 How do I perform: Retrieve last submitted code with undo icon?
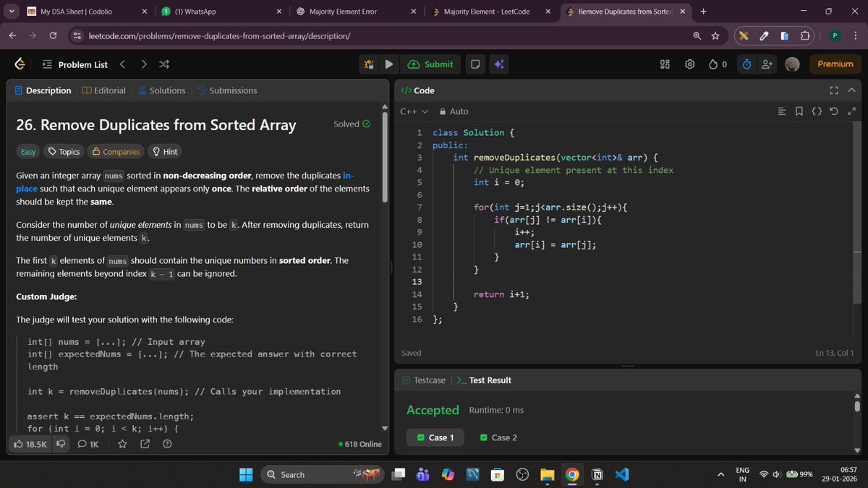(x=834, y=111)
